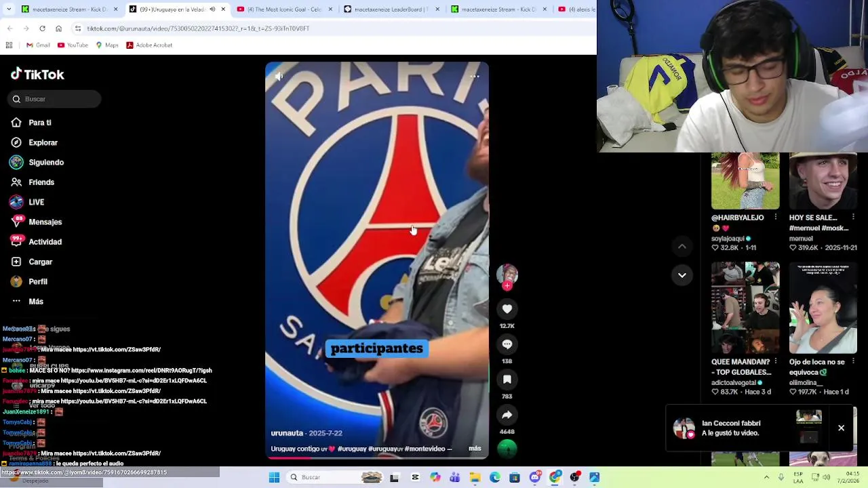Image resolution: width=868 pixels, height=488 pixels.
Task: Open adictoalvegetal creator link
Action: pyautogui.click(x=733, y=383)
